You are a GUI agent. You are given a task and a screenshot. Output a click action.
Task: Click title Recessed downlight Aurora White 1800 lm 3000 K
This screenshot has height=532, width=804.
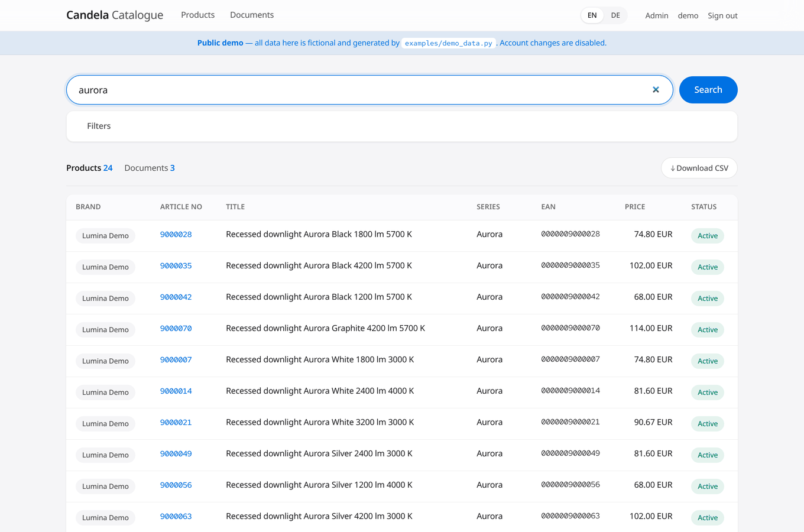320,359
